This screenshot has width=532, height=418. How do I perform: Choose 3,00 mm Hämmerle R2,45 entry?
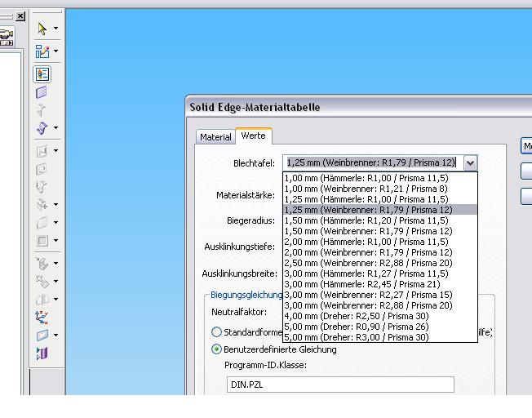(380, 284)
